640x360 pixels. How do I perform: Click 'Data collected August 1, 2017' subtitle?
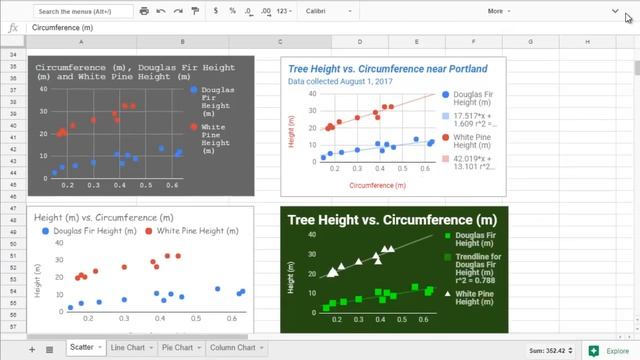(x=340, y=81)
